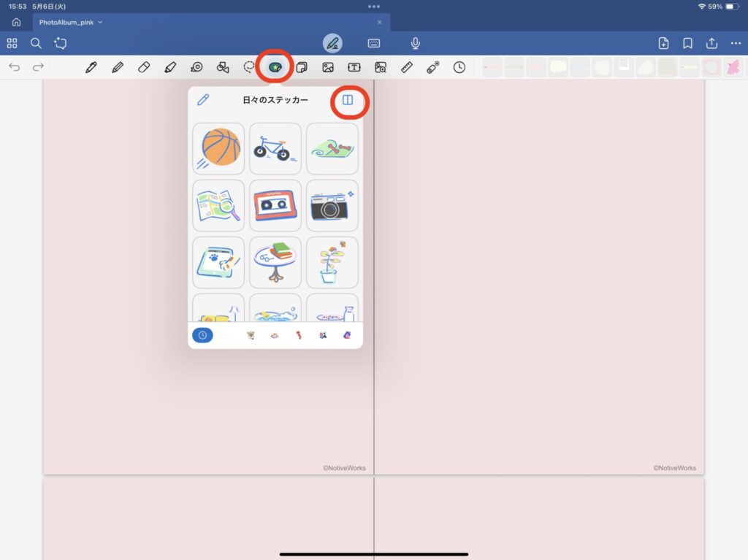Open the three-dot multitasking menu

click(x=374, y=7)
